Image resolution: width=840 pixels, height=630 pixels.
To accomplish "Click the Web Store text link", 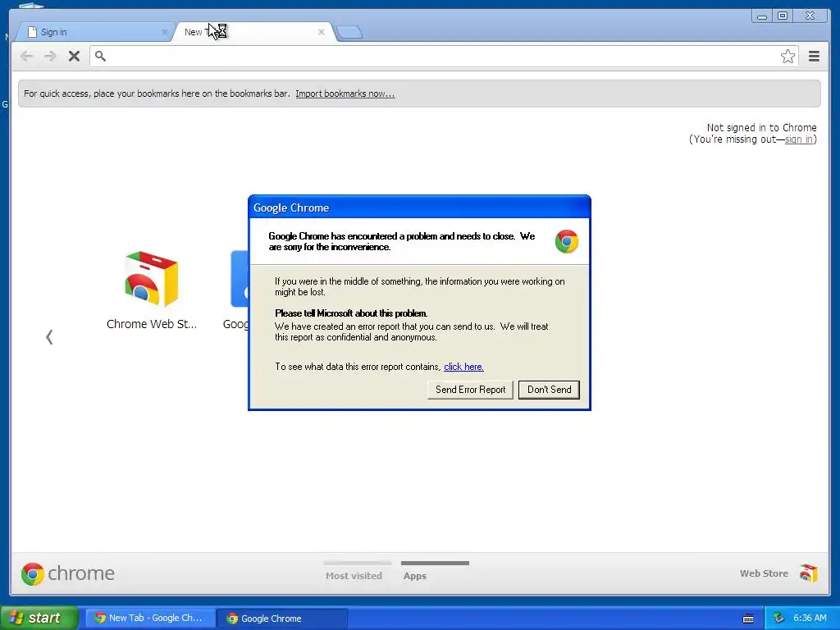I will (764, 573).
